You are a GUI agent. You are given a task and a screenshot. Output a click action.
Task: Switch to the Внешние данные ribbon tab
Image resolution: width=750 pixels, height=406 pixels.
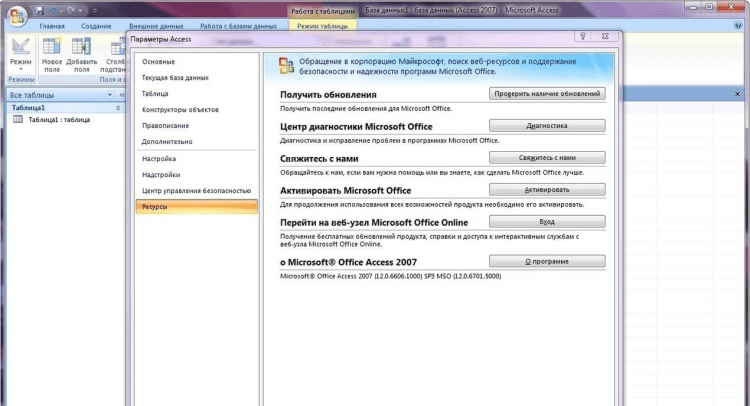(156, 26)
